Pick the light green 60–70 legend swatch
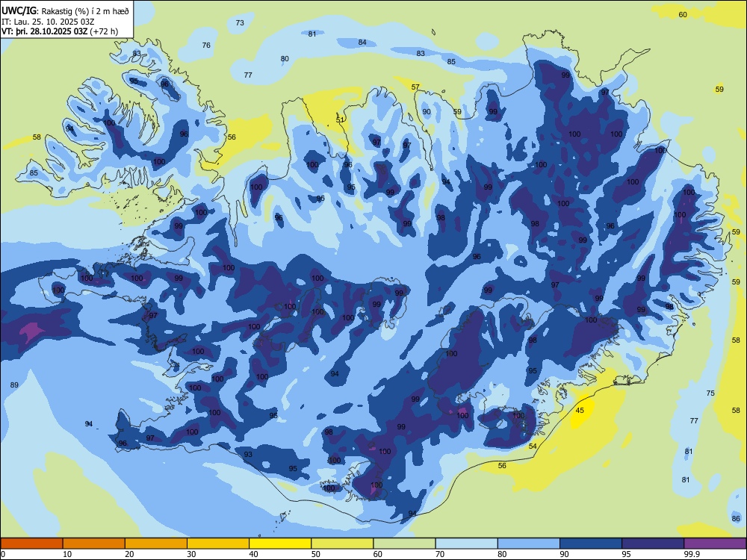This screenshot has height=560, width=747. tap(404, 544)
